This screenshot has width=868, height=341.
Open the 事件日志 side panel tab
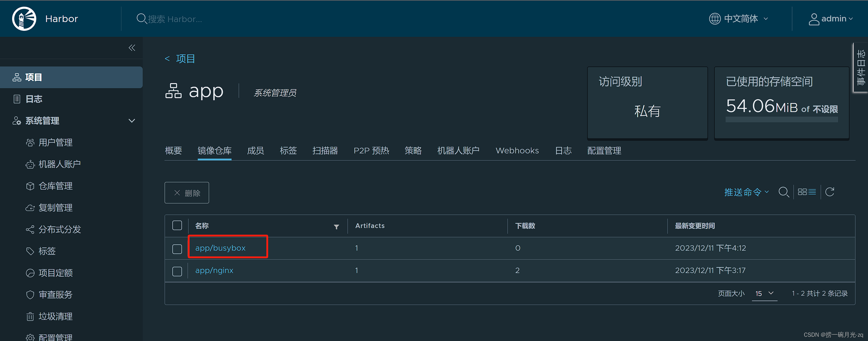coord(861,67)
